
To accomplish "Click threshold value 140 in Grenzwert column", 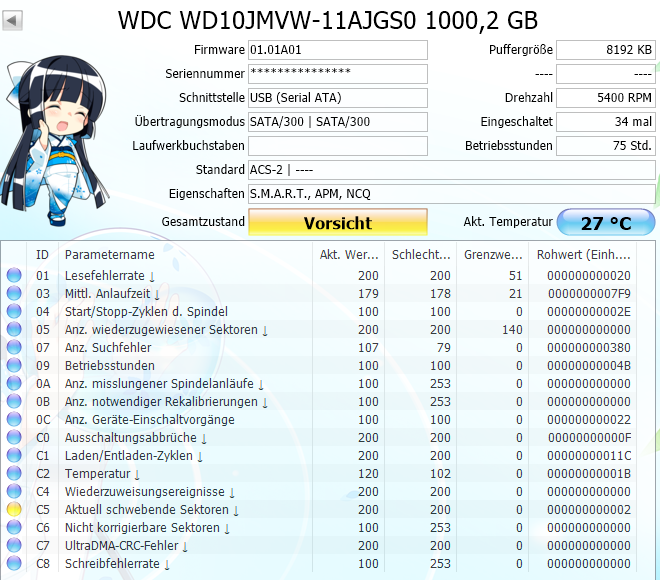I will (x=512, y=330).
